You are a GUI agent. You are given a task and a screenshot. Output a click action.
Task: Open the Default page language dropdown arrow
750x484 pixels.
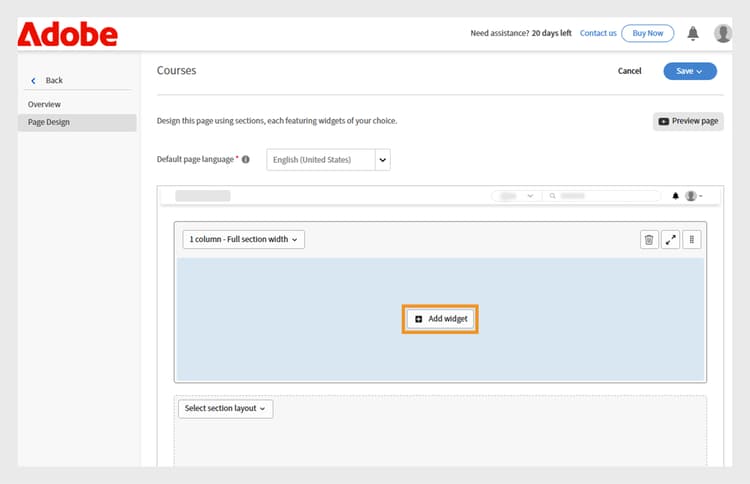tap(382, 160)
